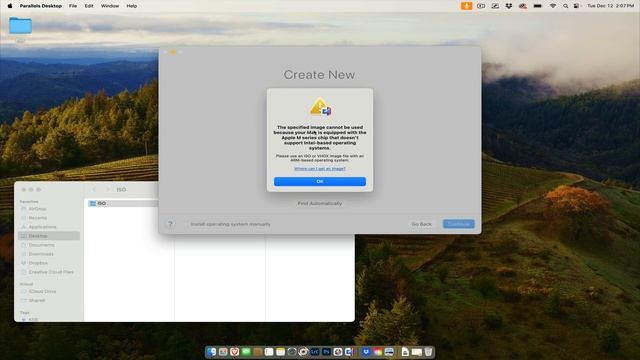The height and width of the screenshot is (360, 640).
Task: Open Photoshop from the Dock
Action: click(x=326, y=352)
